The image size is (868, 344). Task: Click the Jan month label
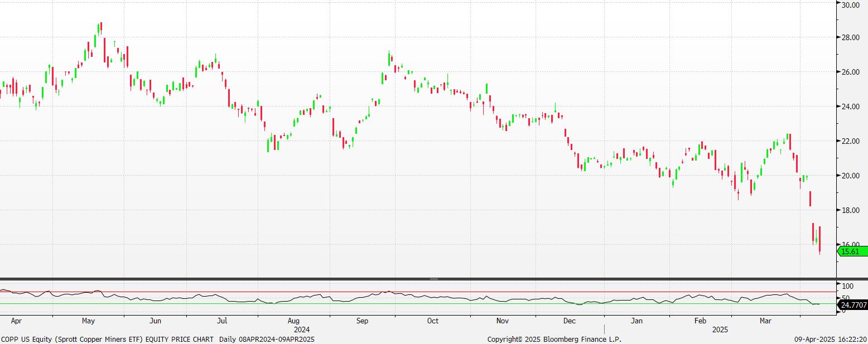tap(637, 321)
